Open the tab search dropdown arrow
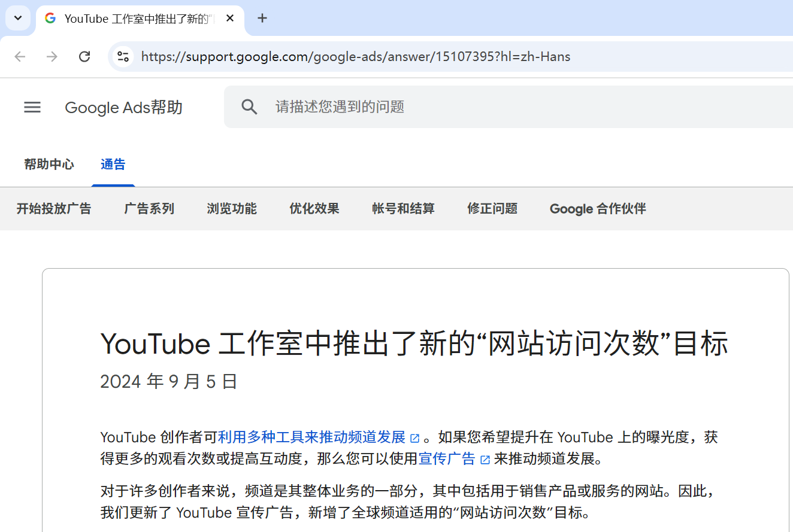 tap(17, 18)
